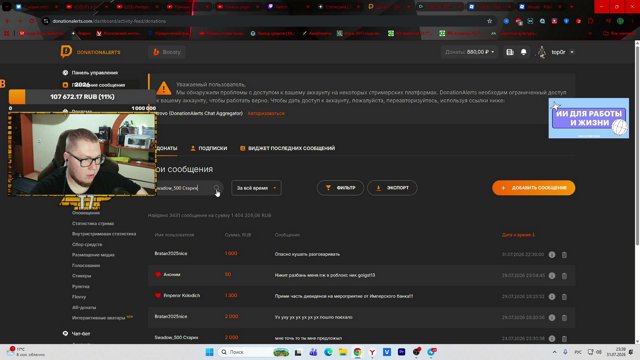Viewport: 640px width, 360px height.
Task: Open Статистика стрима in the sidebar
Action: pyautogui.click(x=93, y=223)
